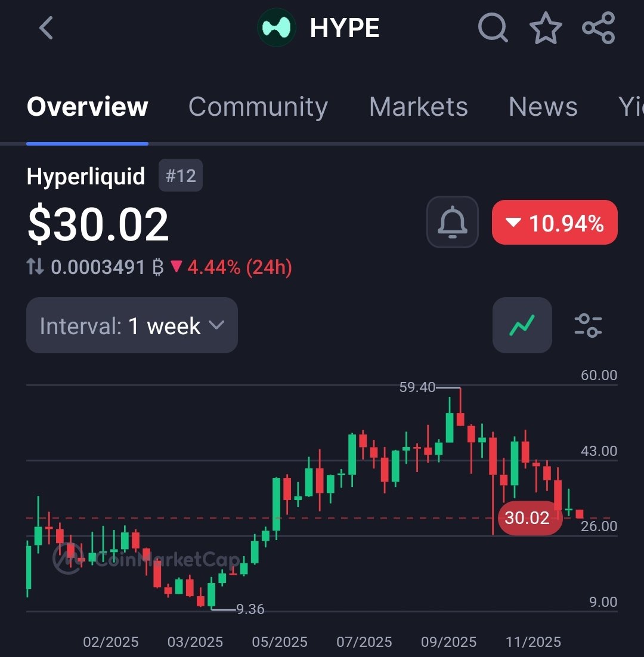Tap the 9.36 low marker on chart
Image resolution: width=644 pixels, height=657 pixels.
pyautogui.click(x=250, y=609)
